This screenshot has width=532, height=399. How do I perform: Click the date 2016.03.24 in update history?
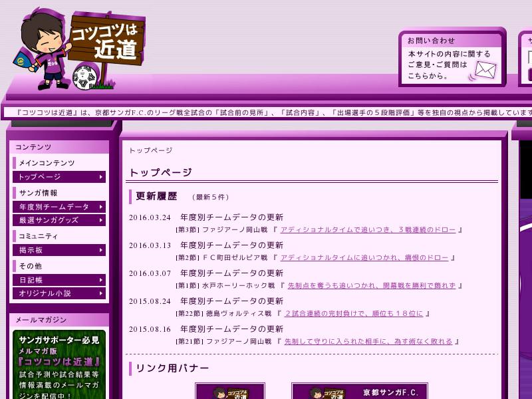pos(150,217)
